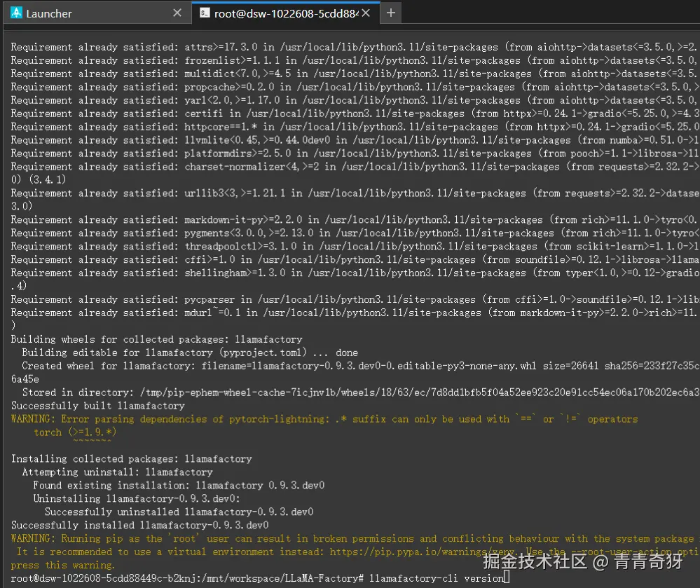Click the attrs>=17.3.0 requirement line
Image resolution: width=700 pixels, height=588 pixels.
click(354, 48)
